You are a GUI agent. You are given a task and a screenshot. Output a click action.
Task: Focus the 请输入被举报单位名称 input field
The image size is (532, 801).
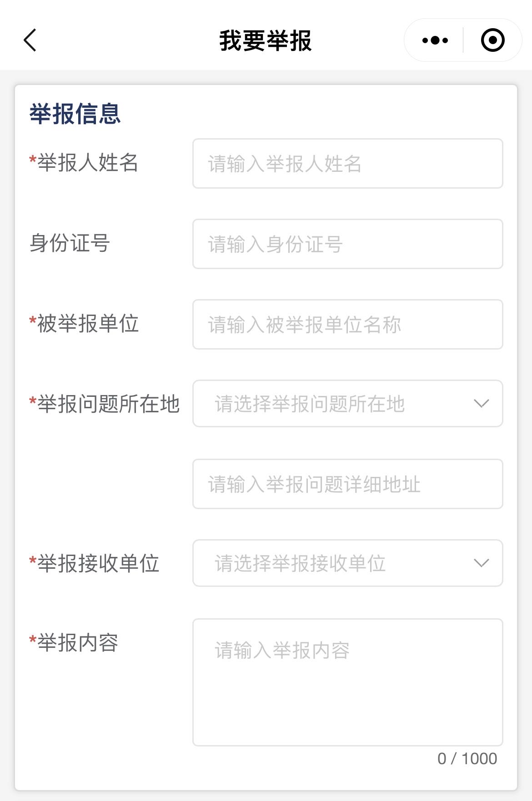(x=348, y=325)
